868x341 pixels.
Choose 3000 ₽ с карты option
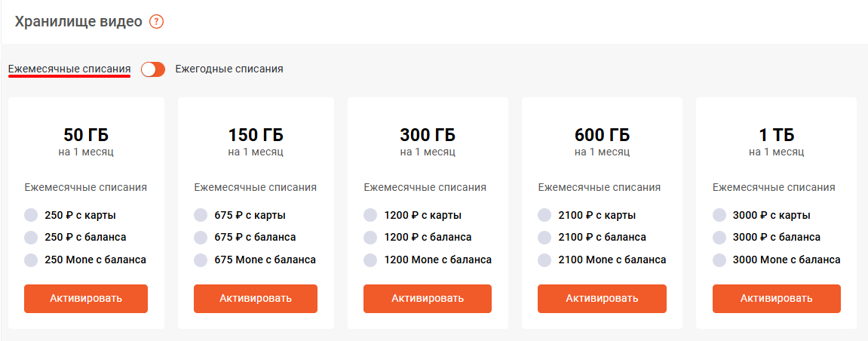[719, 215]
